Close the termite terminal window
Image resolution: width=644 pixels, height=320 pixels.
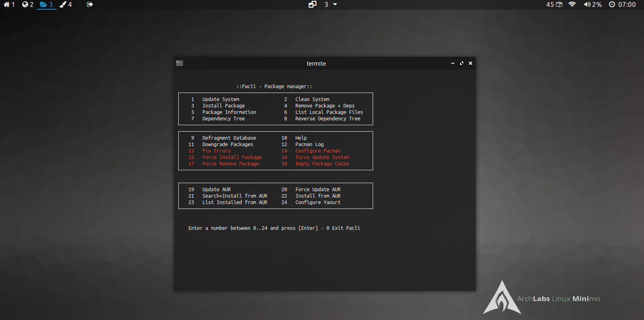click(x=471, y=63)
